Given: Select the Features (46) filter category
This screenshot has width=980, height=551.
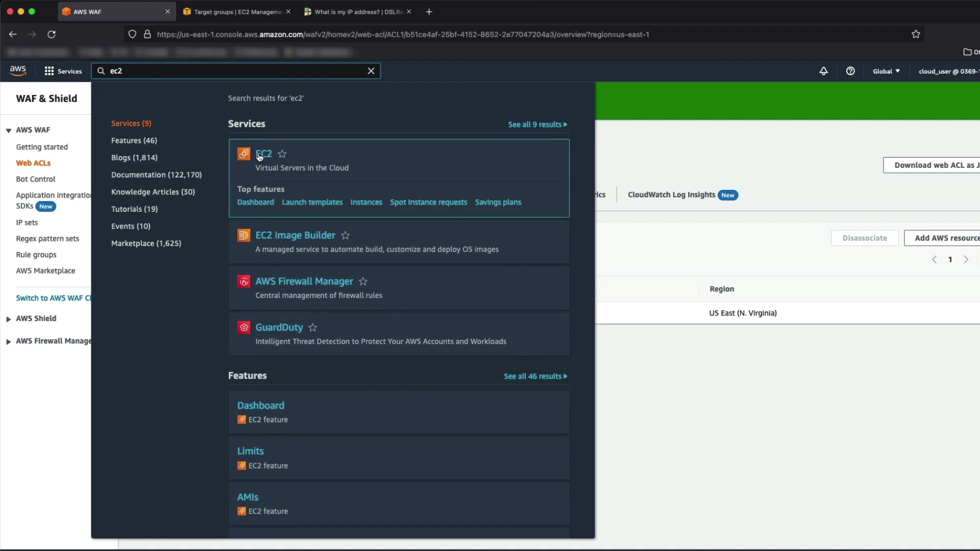Looking at the screenshot, I should click(134, 140).
